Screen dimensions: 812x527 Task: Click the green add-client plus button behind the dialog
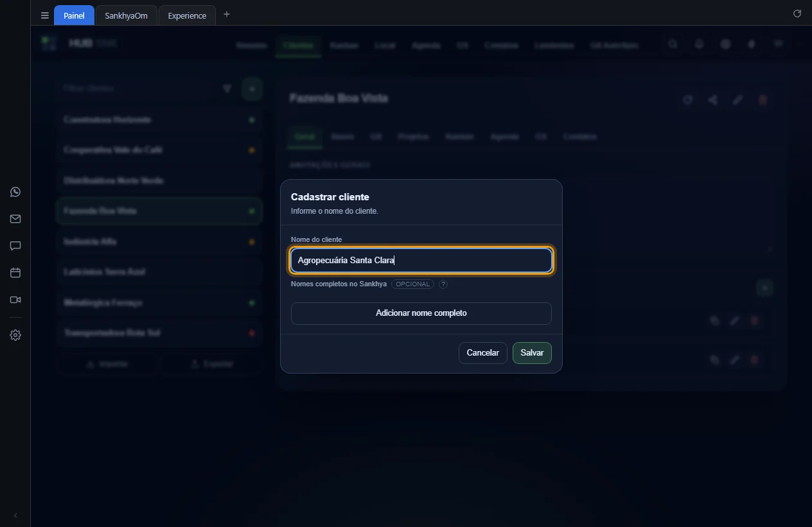point(252,89)
